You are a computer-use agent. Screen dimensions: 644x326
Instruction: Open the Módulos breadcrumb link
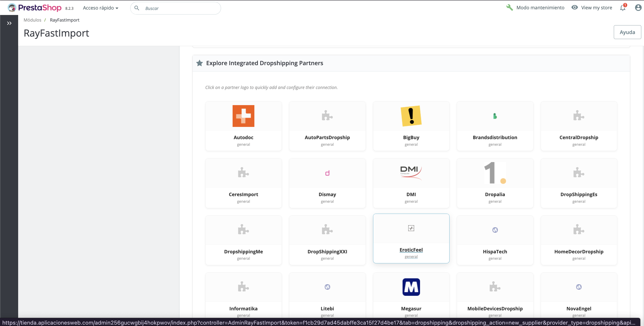(32, 20)
